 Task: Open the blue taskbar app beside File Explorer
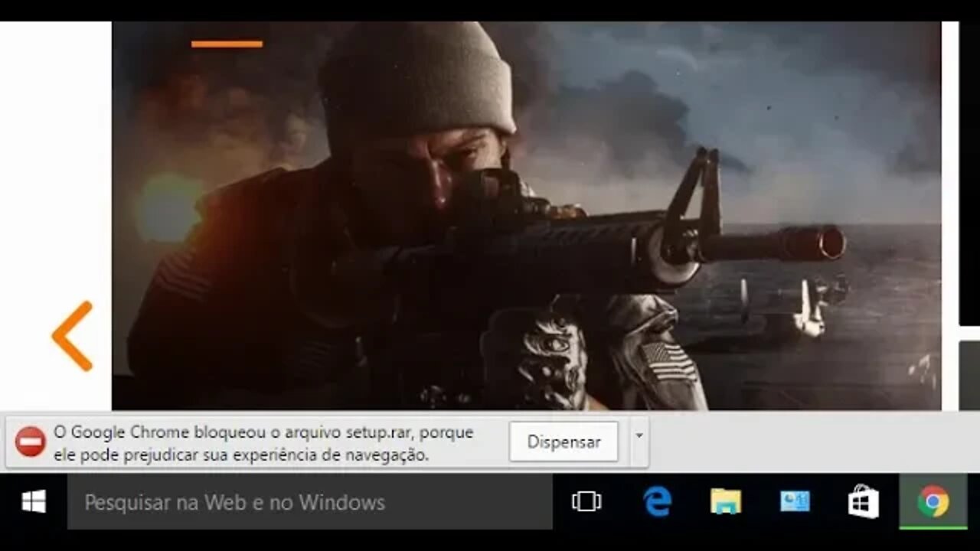pyautogui.click(x=795, y=502)
